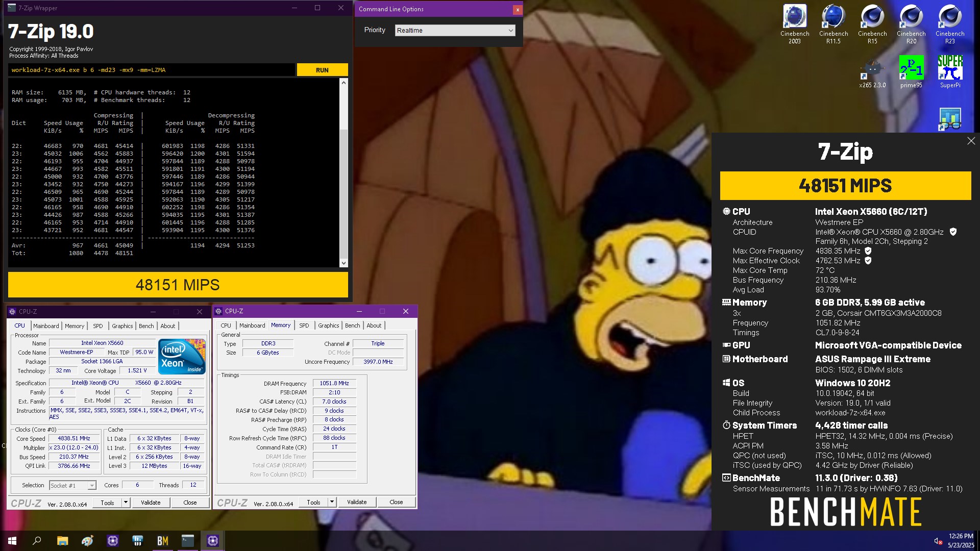Close the Command Line Options window
This screenshot has width=980, height=551.
[x=518, y=9]
